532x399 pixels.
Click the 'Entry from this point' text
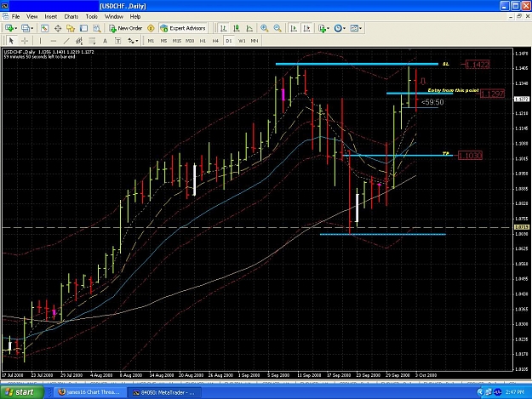454,90
